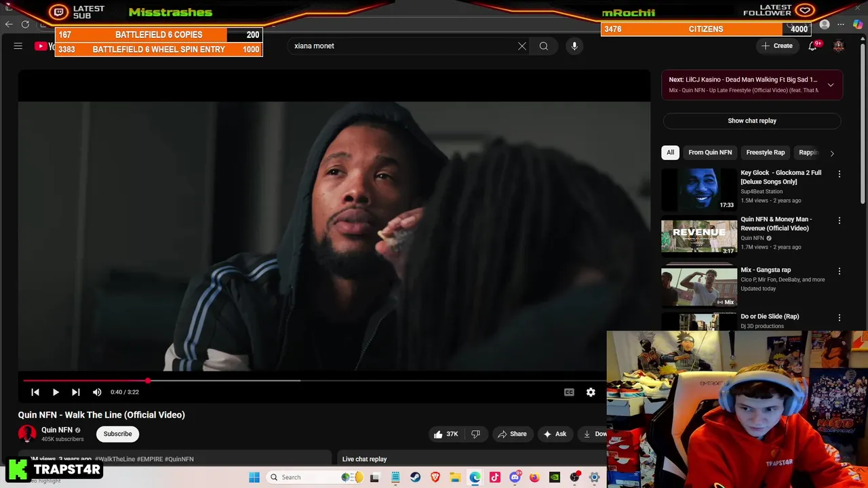Mute the video volume
Viewport: 868px width, 488px height.
[x=97, y=392]
